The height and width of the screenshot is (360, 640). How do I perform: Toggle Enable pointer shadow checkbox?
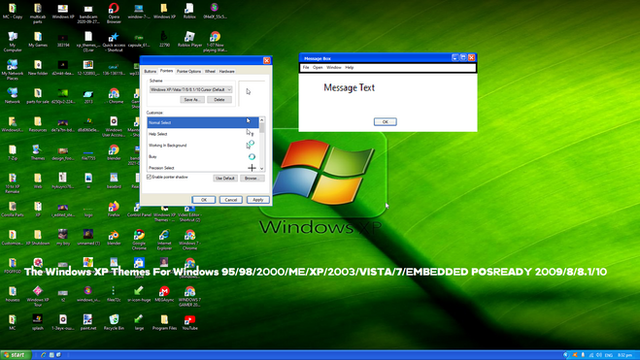click(149, 177)
